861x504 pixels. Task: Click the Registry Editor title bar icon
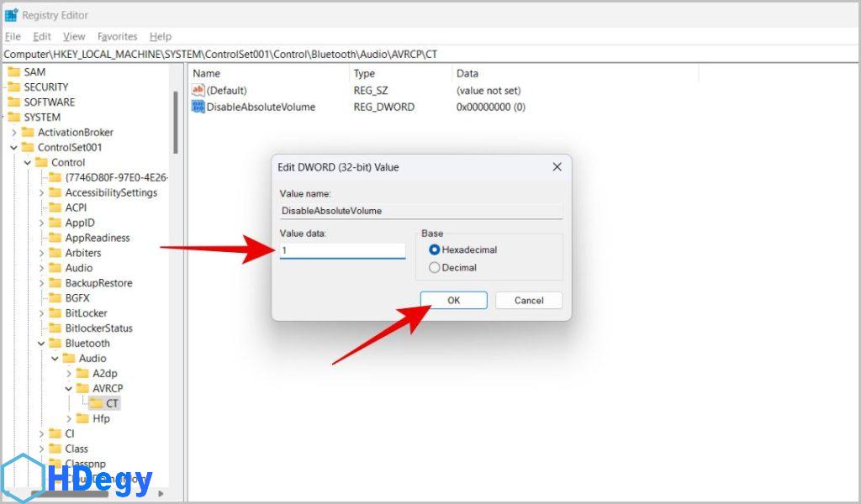click(11, 15)
